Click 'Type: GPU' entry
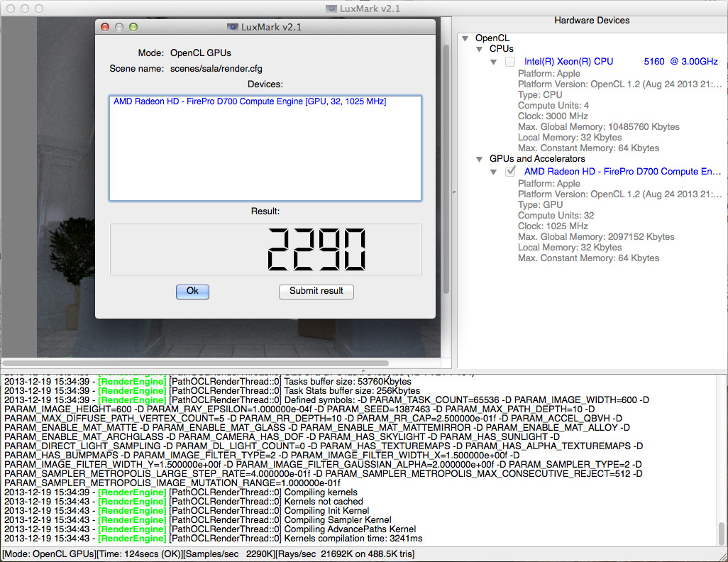Viewport: 728px width, 562px height. [x=540, y=205]
